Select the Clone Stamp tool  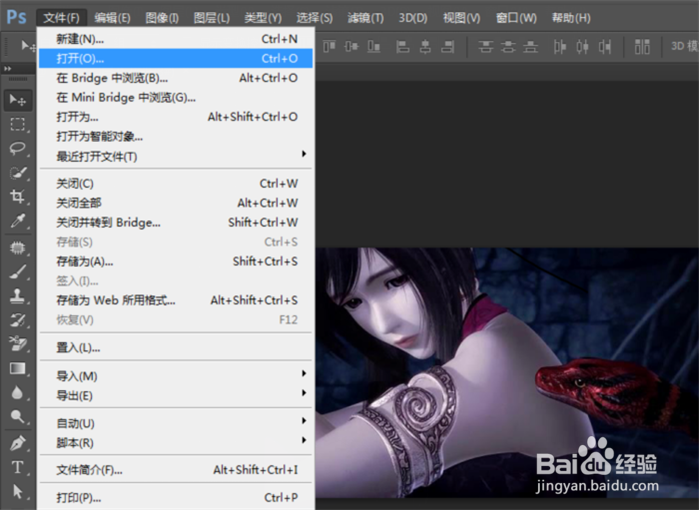click(18, 296)
